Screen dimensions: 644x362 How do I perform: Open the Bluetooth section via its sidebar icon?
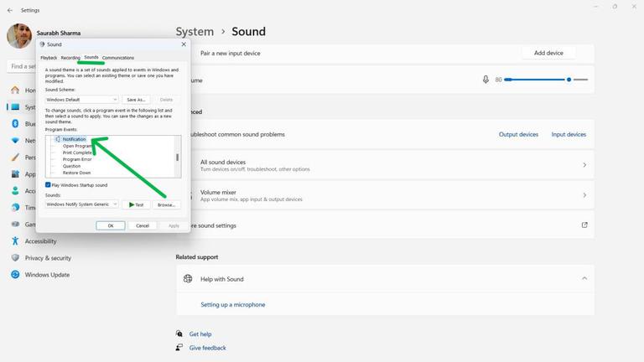tap(15, 123)
